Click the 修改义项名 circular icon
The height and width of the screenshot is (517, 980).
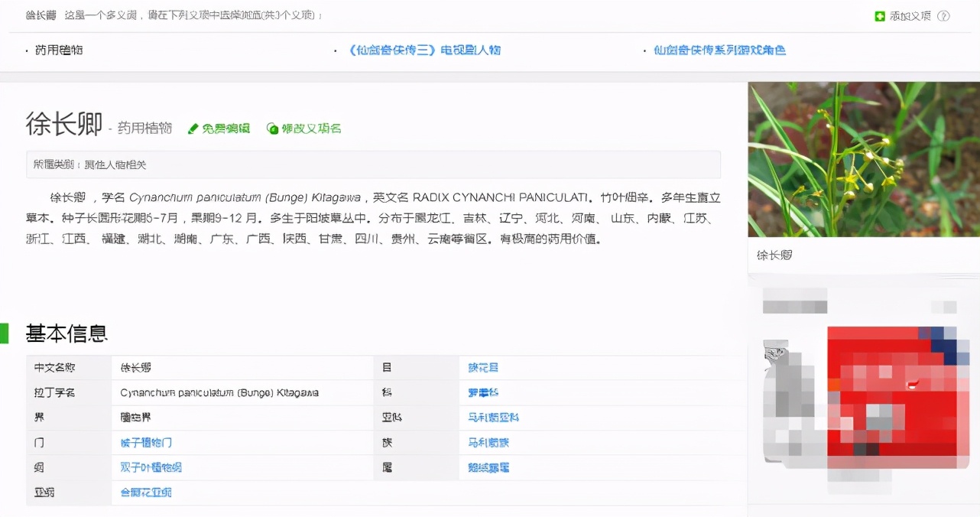coord(273,128)
